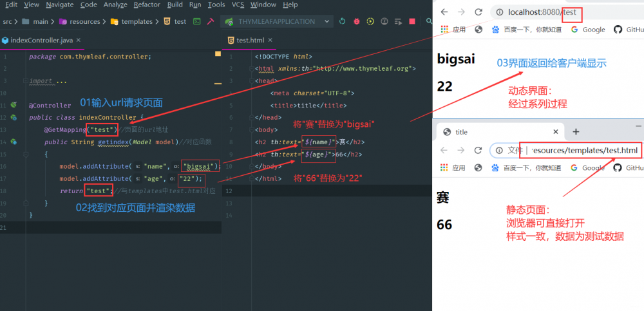Collapse the head tag fold in test.html
Image resolution: width=644 pixels, height=311 pixels.
tap(251, 81)
